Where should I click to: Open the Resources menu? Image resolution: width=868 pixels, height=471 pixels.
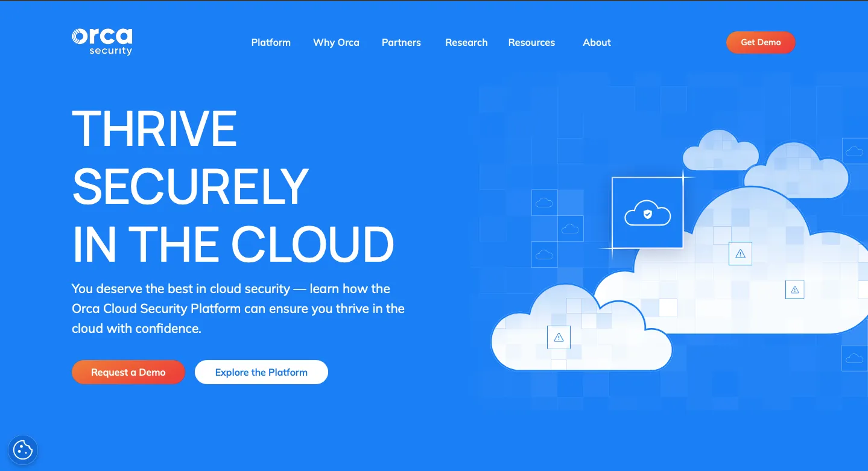point(531,42)
